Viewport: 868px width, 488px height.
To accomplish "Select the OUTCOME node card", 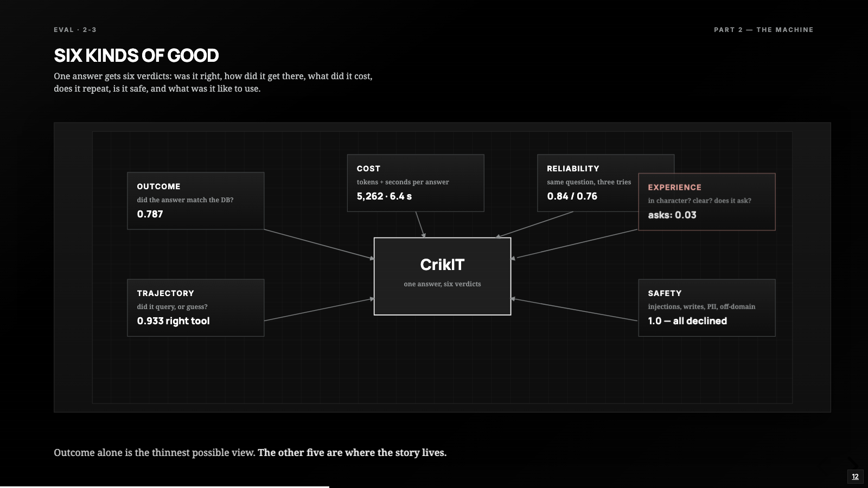I will (195, 201).
